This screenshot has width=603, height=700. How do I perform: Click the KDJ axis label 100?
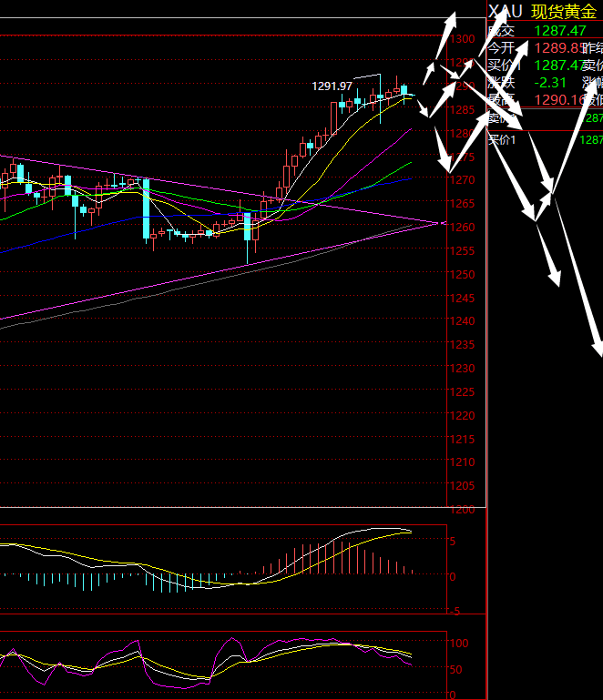tap(459, 644)
